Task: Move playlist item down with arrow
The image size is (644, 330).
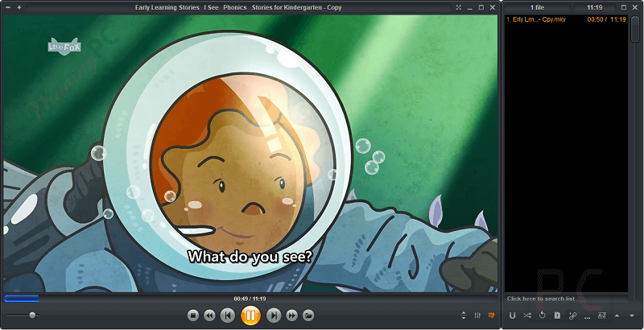Action: (x=632, y=316)
